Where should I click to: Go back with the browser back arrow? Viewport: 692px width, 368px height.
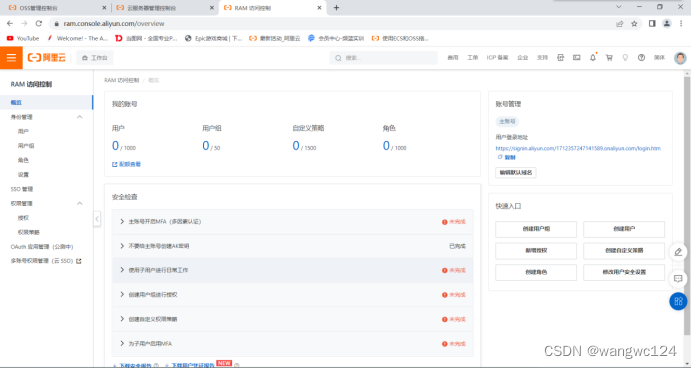click(10, 23)
